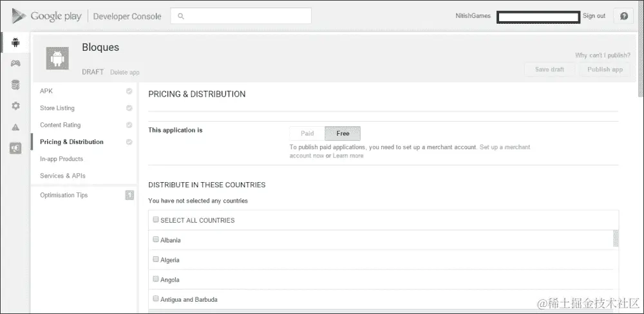Screen dimensions: 644x314
Task: Click the help question mark icon
Action: point(624,16)
